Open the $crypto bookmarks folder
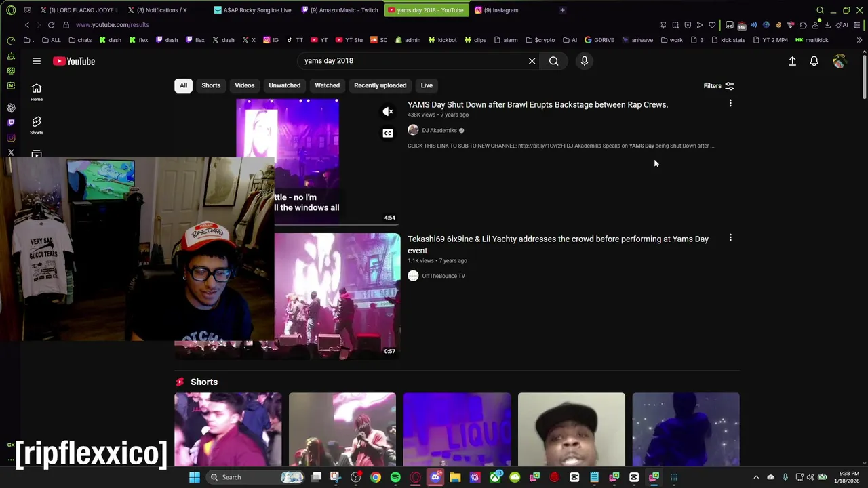The width and height of the screenshot is (868, 488). pos(540,40)
